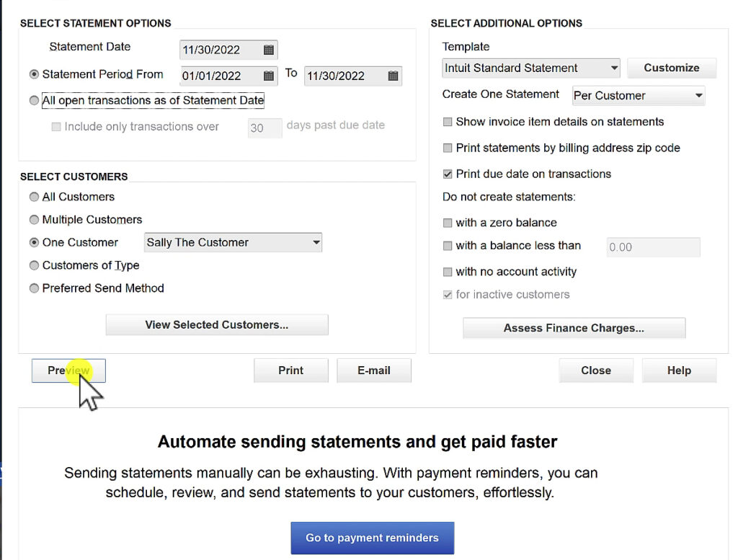Viewport: 738px width, 560px height.
Task: Click the 0.00 balance amount field
Action: [x=652, y=247]
